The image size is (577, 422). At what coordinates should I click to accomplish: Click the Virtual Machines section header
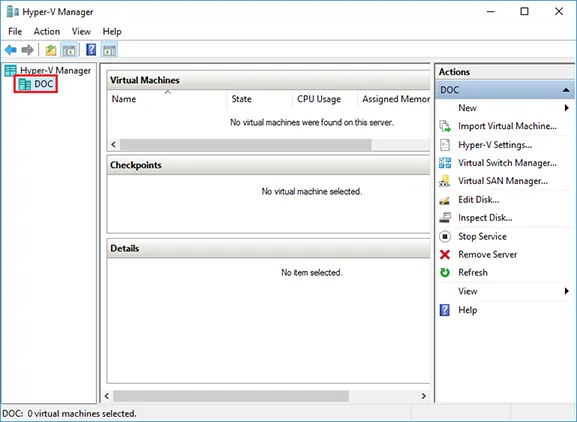click(268, 80)
